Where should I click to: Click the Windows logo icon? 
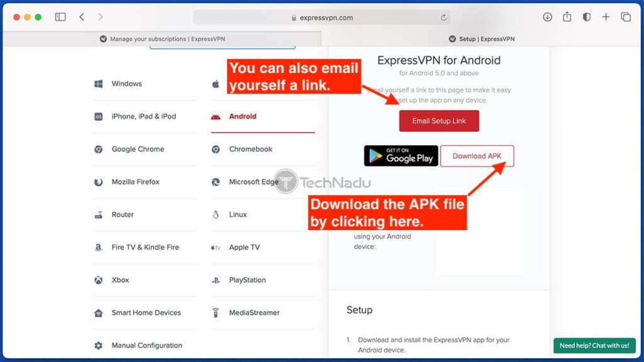point(99,84)
